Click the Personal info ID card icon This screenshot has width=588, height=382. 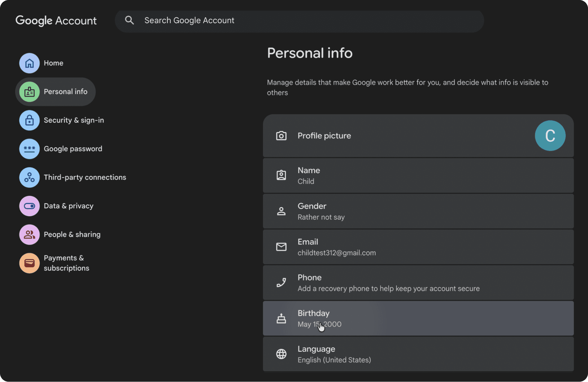coord(29,92)
